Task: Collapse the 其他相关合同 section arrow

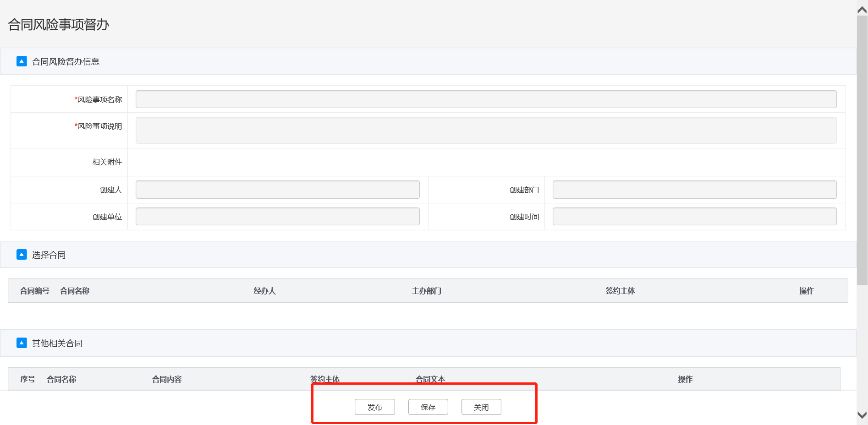Action: [x=22, y=343]
